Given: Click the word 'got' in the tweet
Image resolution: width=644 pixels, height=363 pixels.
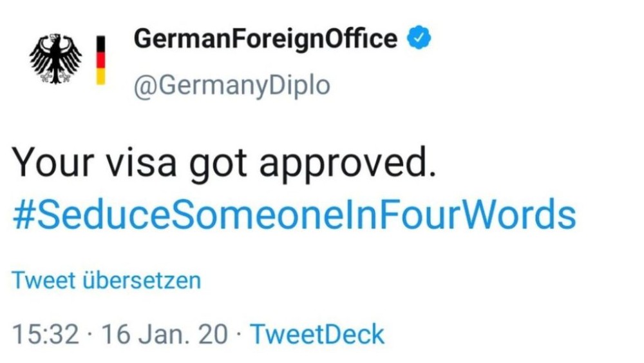Looking at the screenshot, I should click(218, 165).
